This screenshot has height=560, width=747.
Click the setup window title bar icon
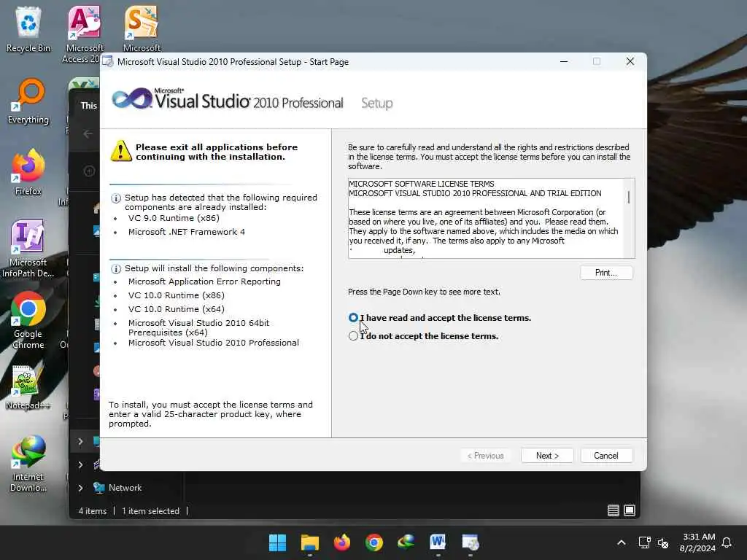pyautogui.click(x=108, y=62)
